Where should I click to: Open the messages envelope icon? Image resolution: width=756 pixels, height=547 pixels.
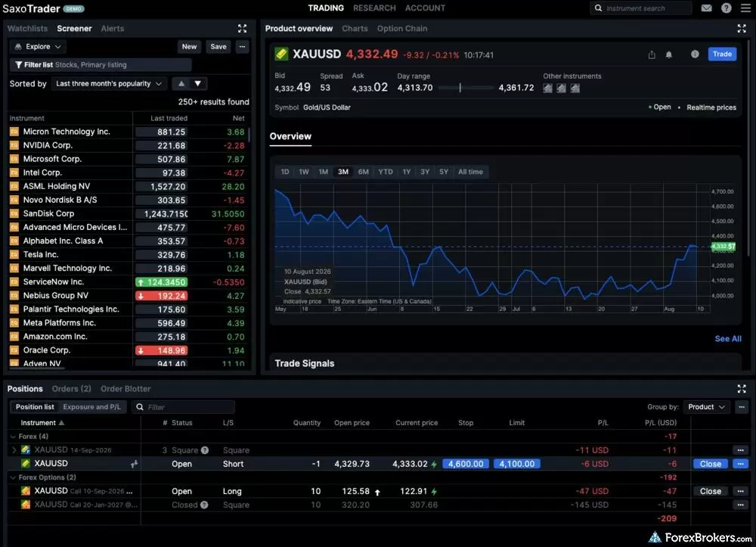[706, 8]
